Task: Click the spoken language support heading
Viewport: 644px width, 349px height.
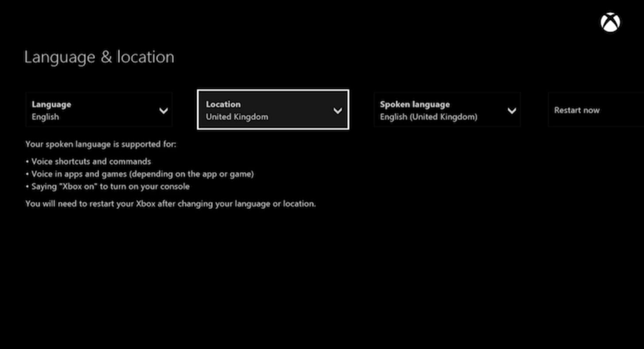Action: pyautogui.click(x=100, y=144)
